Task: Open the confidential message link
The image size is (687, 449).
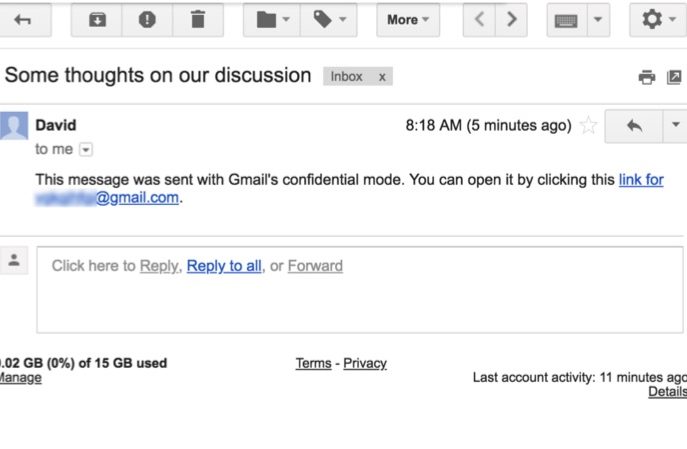Action: (641, 180)
